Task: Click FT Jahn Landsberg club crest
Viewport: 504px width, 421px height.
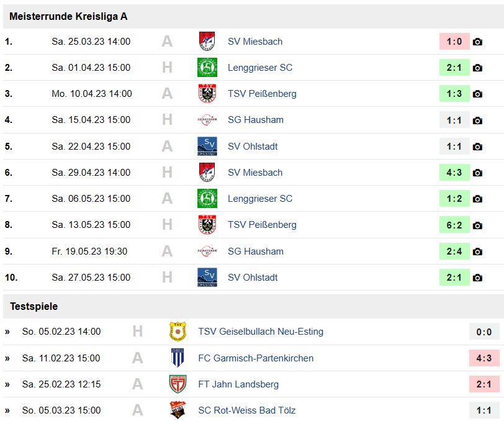Action: 178,384
